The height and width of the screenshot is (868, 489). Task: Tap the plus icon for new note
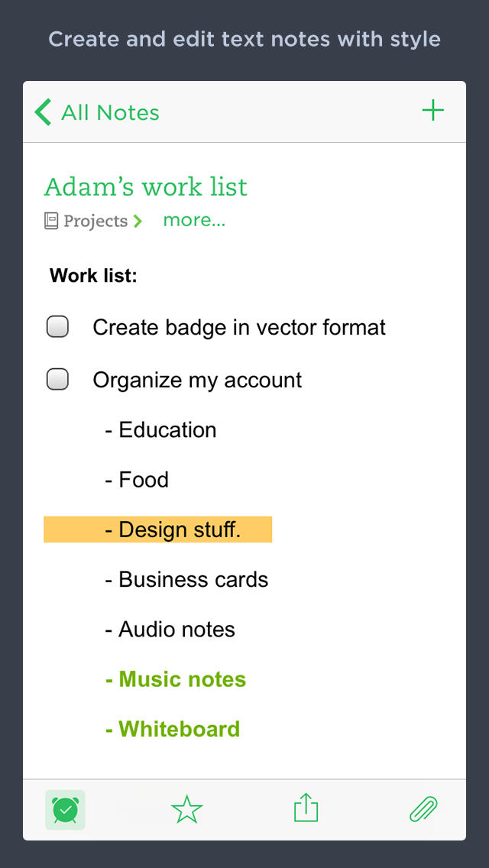tap(433, 111)
